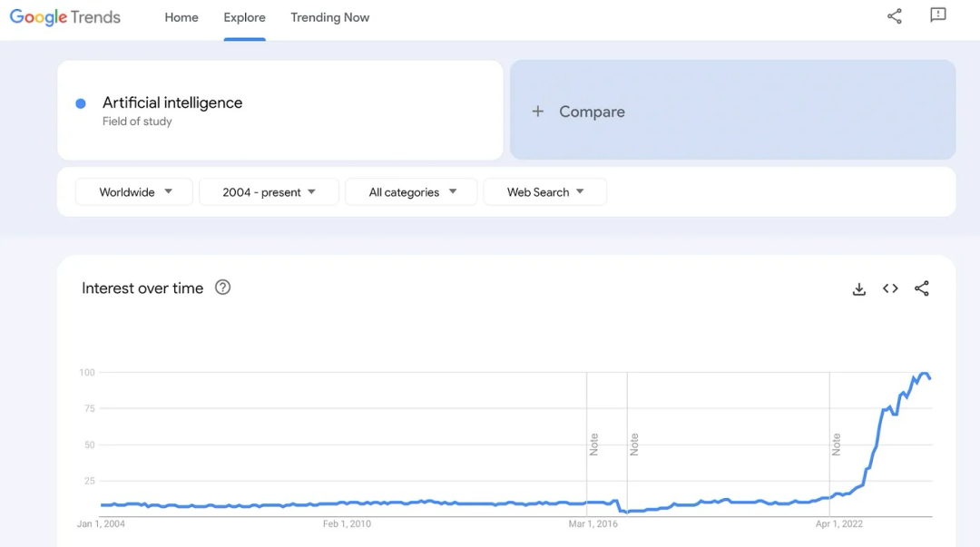The height and width of the screenshot is (547, 980).
Task: Go to the Home tab
Action: pos(181,17)
